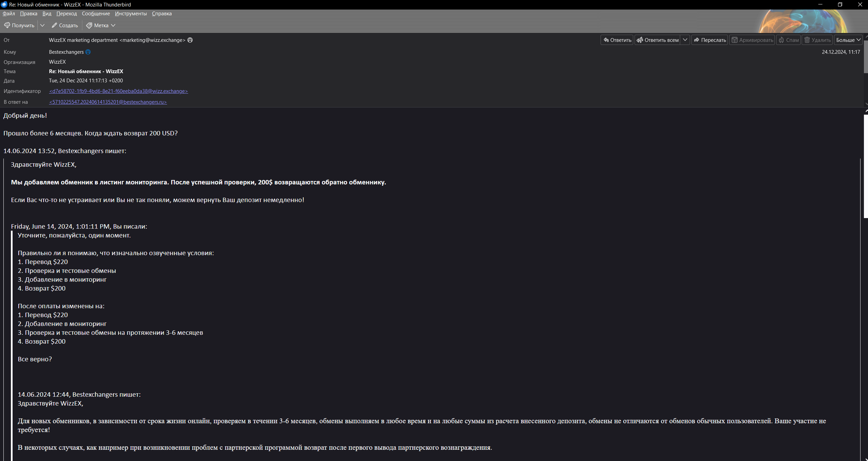Image resolution: width=868 pixels, height=461 pixels.
Task: Click the bold line about 200$ возвращаются
Action: (x=198, y=182)
